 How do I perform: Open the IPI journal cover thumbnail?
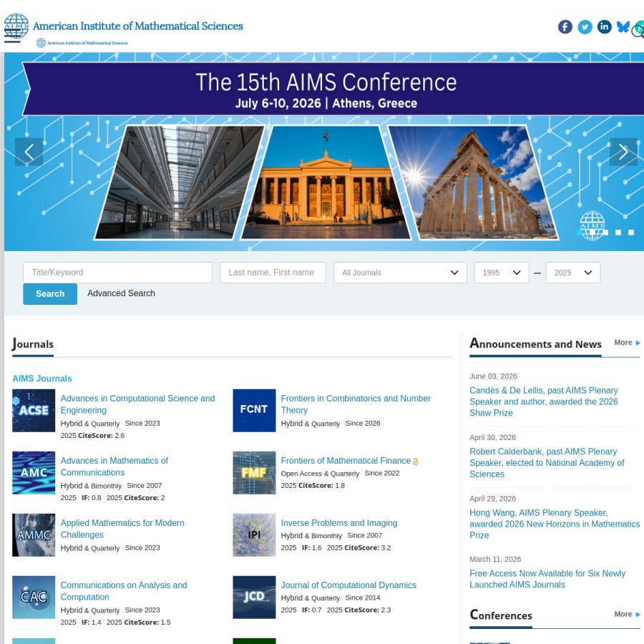click(254, 535)
